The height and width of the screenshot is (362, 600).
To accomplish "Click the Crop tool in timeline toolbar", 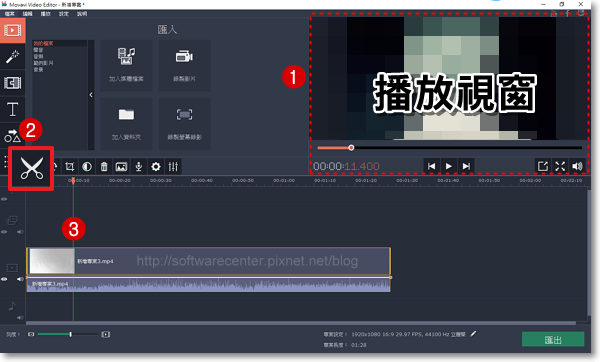I will tap(69, 166).
